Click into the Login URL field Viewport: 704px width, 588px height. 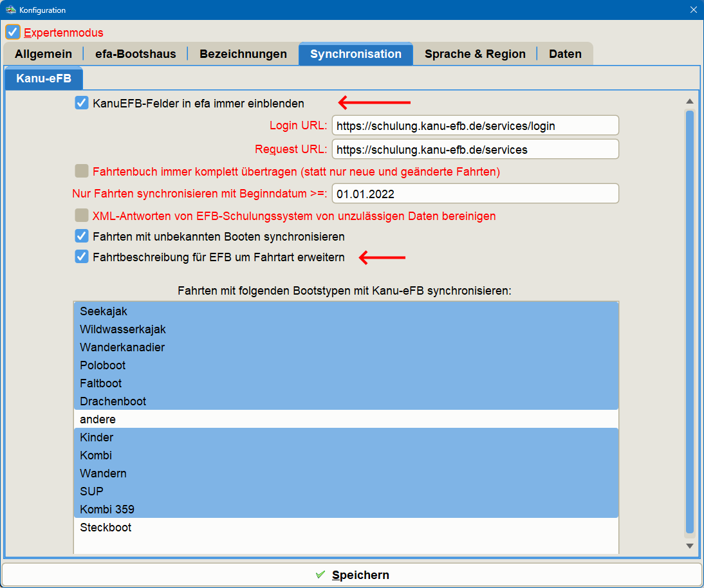(x=475, y=126)
